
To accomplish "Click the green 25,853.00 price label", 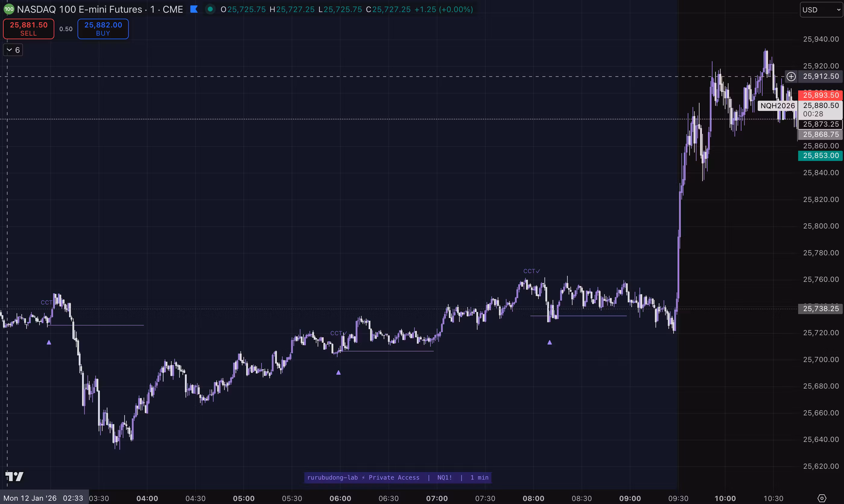I will click(820, 156).
